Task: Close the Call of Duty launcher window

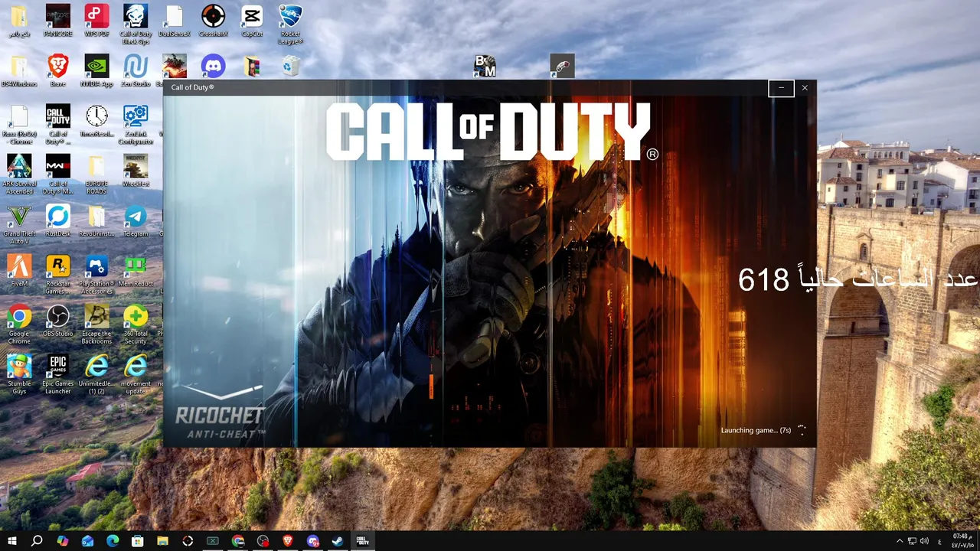Action: 805,88
